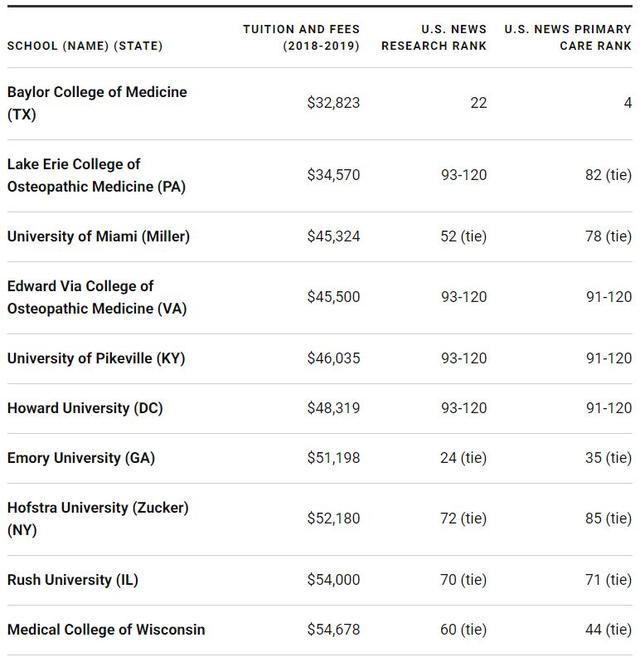The height and width of the screenshot is (662, 640).
Task: Click the $32,823 tuition cell
Action: tap(333, 103)
